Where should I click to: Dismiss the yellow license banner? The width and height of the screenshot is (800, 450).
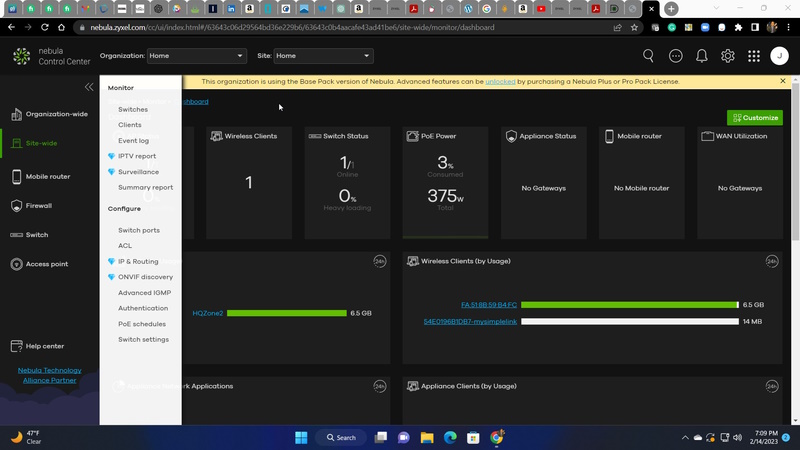click(783, 81)
